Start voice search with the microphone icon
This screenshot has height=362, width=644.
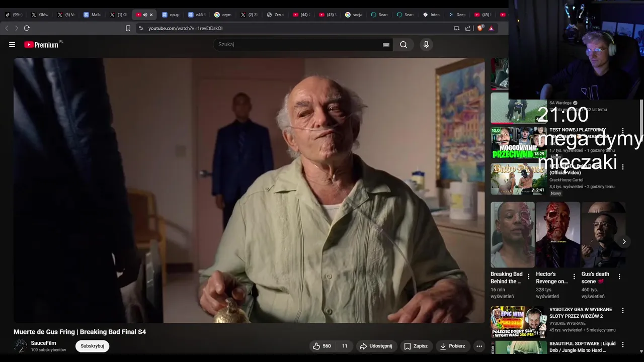pos(426,45)
